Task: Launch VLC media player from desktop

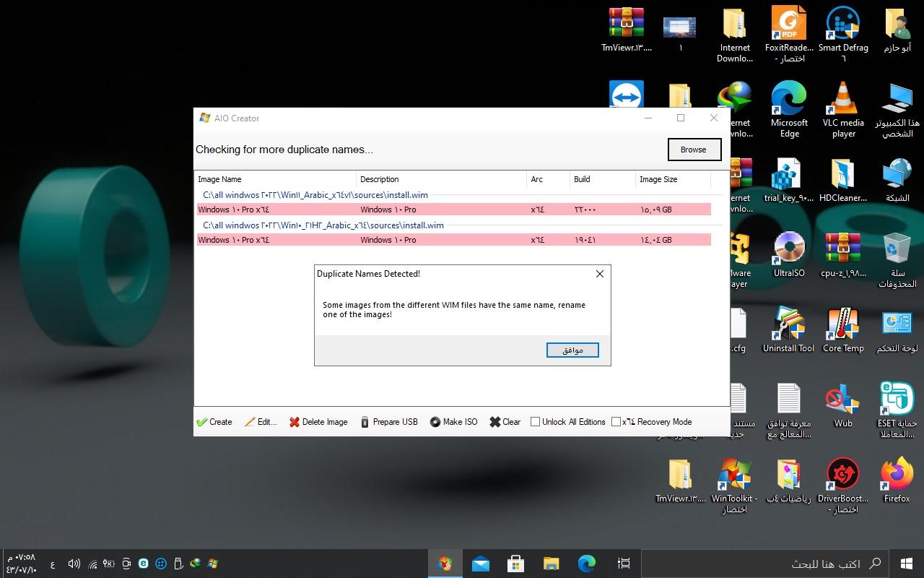Action: (x=843, y=109)
